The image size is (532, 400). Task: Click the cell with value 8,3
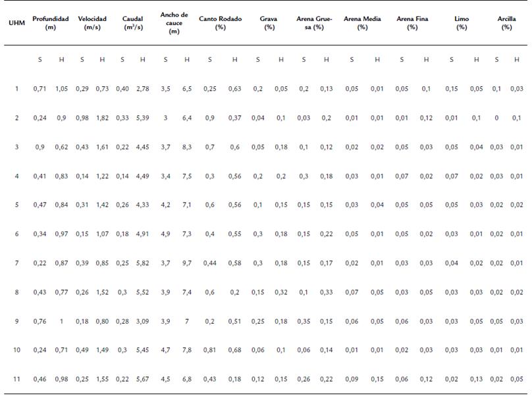click(187, 147)
